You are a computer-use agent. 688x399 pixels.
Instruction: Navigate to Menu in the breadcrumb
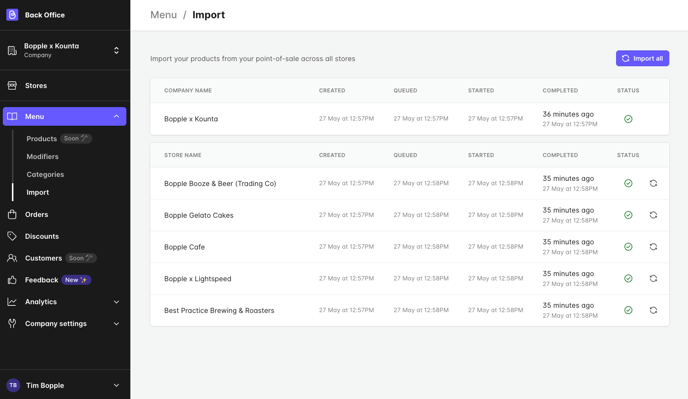pyautogui.click(x=163, y=15)
